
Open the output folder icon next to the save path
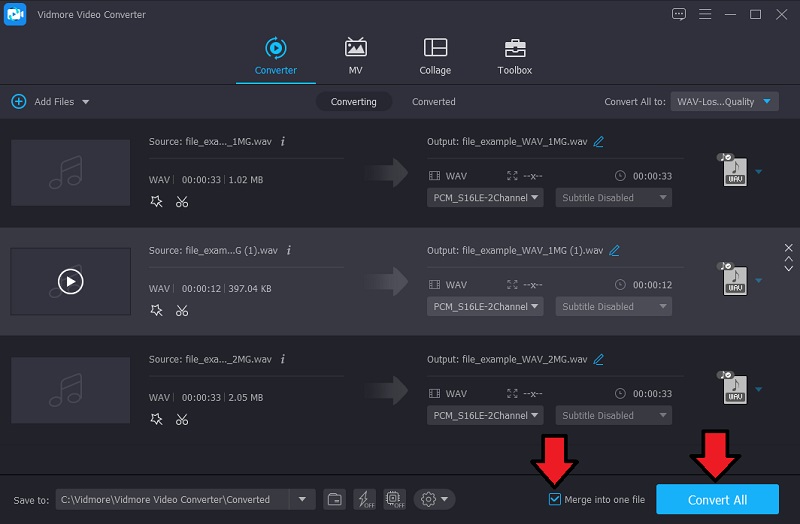[x=335, y=499]
